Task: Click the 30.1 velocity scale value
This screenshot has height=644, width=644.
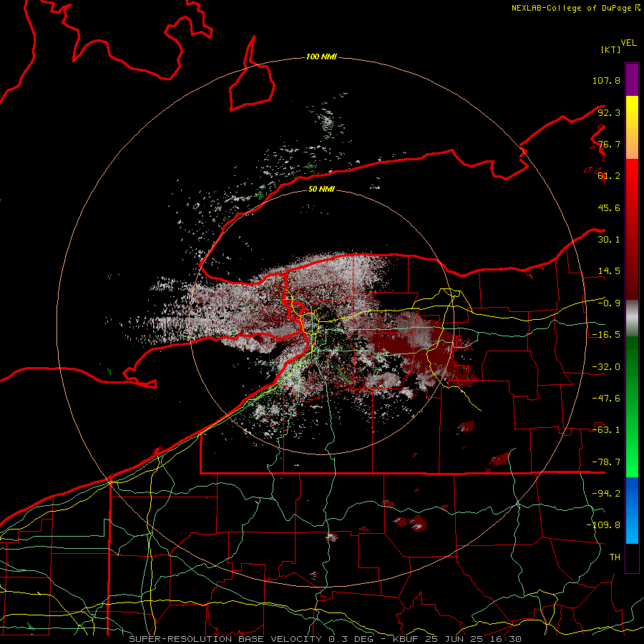Action: pos(609,240)
